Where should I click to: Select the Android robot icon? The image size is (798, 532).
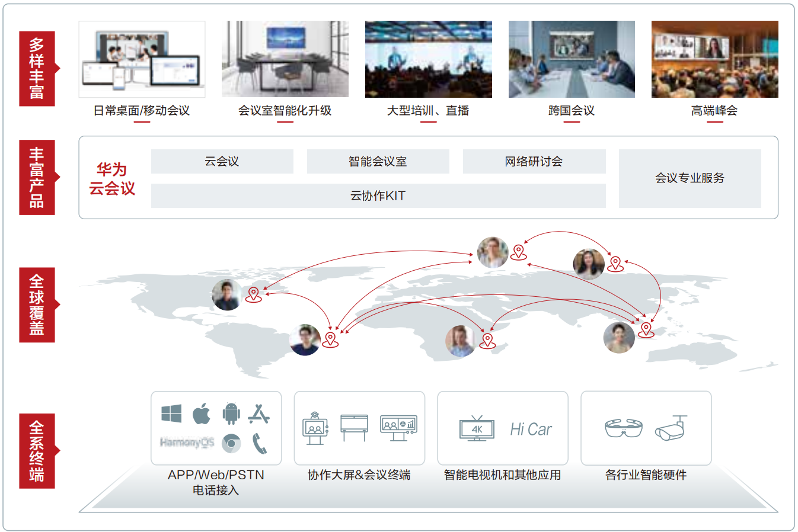[231, 414]
